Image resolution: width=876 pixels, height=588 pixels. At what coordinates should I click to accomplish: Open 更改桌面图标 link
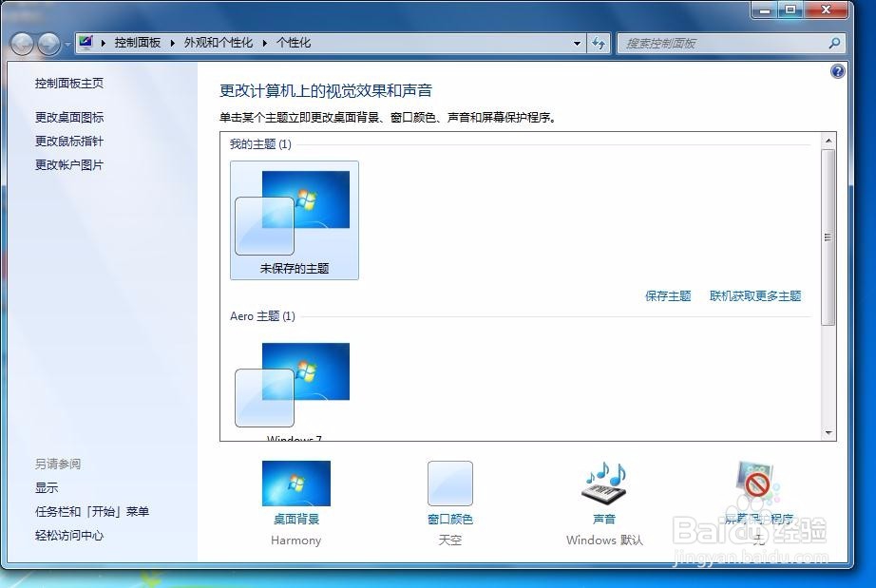coord(69,117)
